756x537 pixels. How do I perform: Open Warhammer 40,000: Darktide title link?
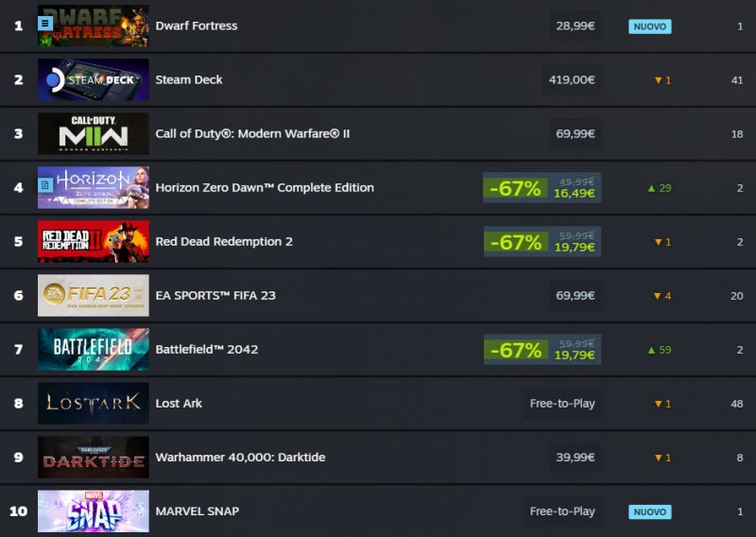coord(240,457)
